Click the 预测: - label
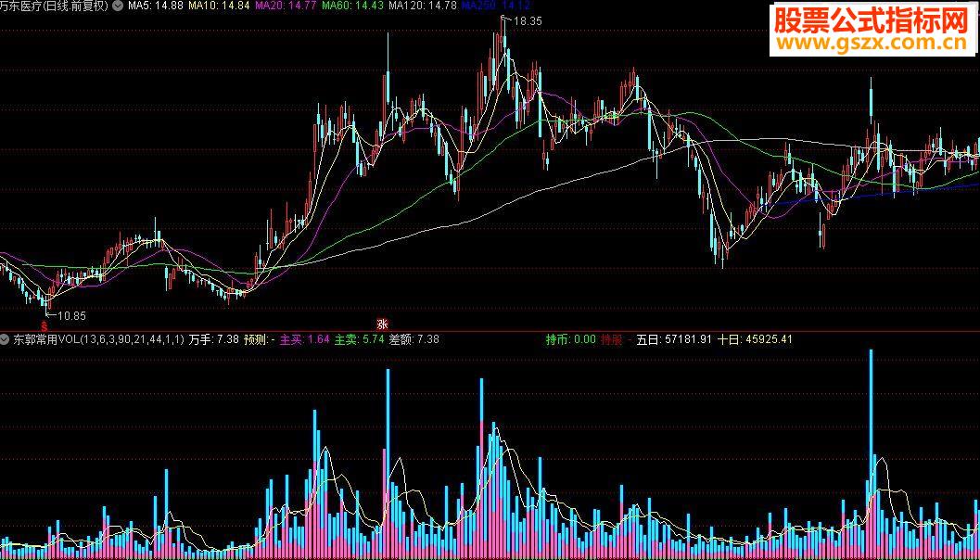980x560 pixels. tap(260, 339)
